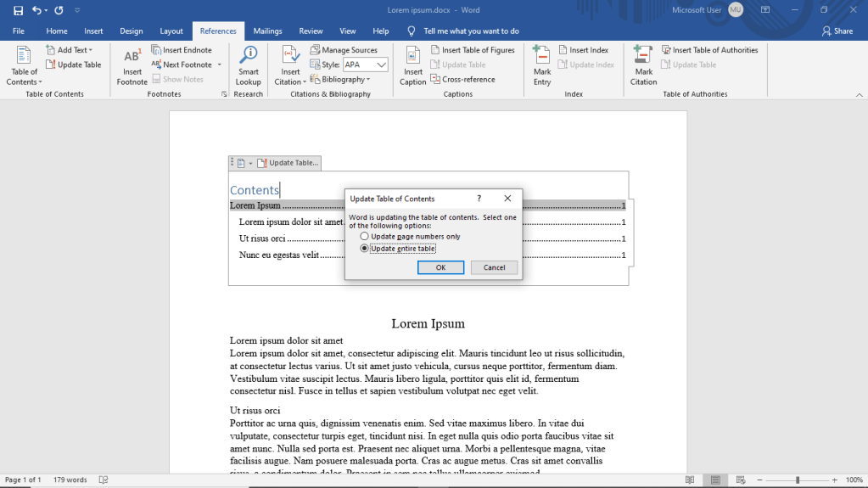Screen dimensions: 868x488
Task: Open the Add Text dropdown
Action: (70, 50)
